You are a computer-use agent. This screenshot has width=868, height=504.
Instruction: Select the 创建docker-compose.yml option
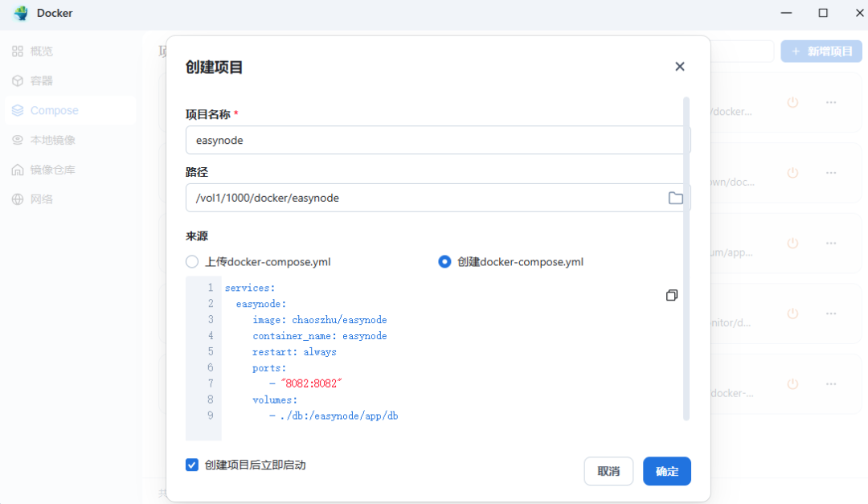coord(445,261)
